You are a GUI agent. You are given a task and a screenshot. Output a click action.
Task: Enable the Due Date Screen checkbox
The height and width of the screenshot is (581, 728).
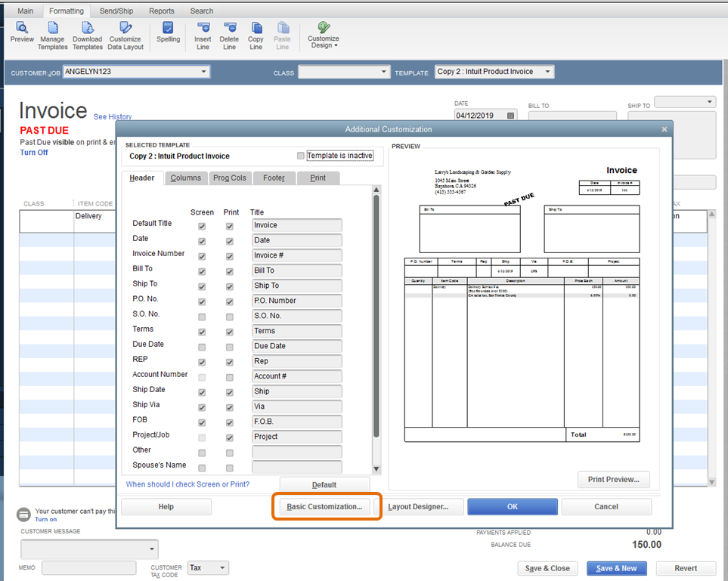(201, 347)
